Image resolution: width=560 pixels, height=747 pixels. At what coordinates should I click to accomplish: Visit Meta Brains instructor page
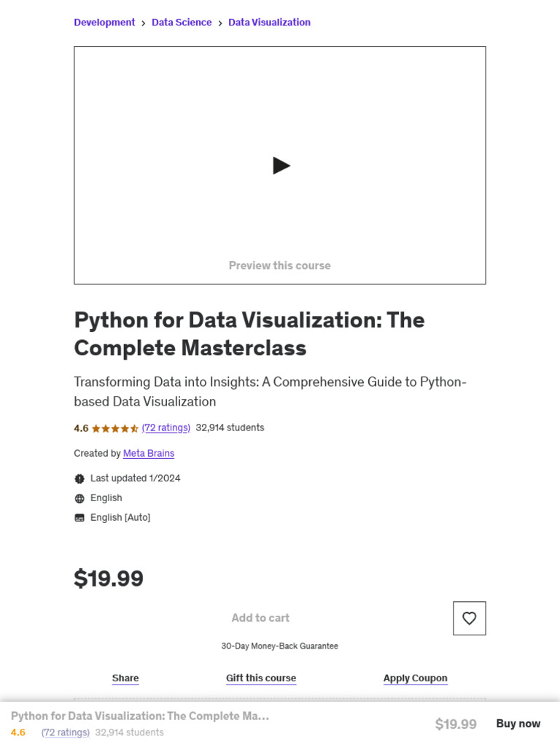[x=149, y=453]
